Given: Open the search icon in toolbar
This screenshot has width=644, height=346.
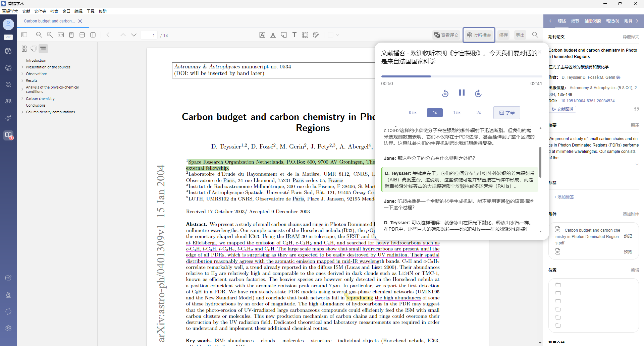Looking at the screenshot, I should (x=535, y=35).
